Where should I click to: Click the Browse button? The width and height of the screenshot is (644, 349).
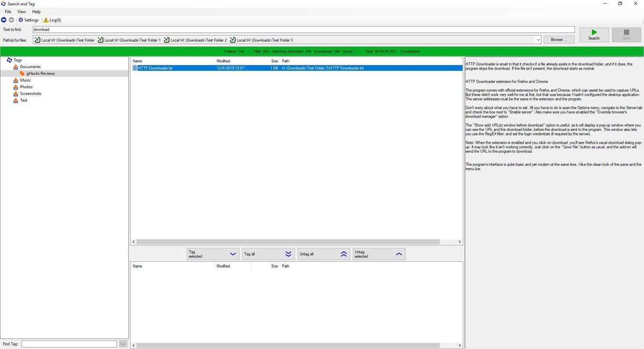(560, 40)
